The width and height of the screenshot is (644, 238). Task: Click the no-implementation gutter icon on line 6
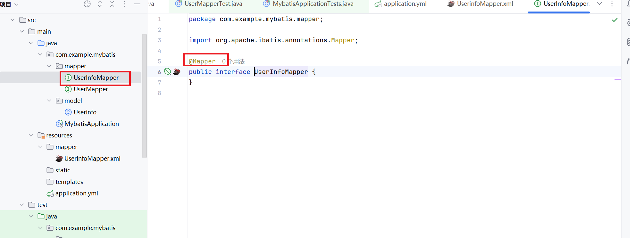click(167, 71)
